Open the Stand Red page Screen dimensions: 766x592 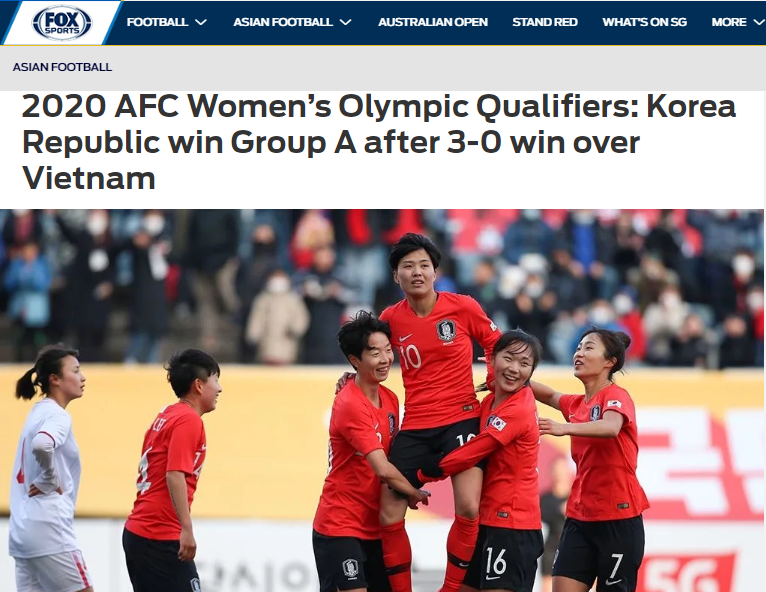pos(545,22)
